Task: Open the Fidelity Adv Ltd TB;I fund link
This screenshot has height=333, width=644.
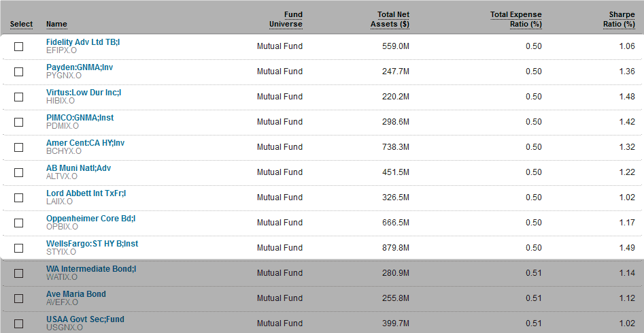Action: [x=83, y=42]
